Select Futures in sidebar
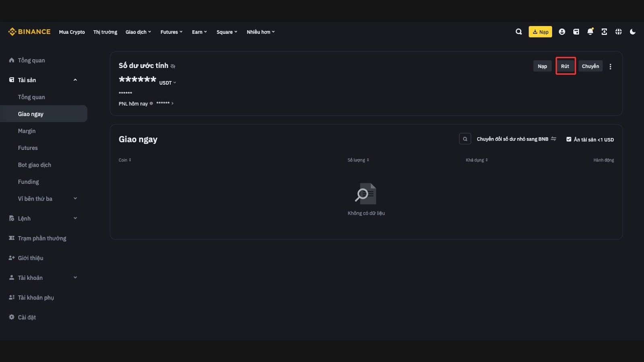 click(28, 148)
